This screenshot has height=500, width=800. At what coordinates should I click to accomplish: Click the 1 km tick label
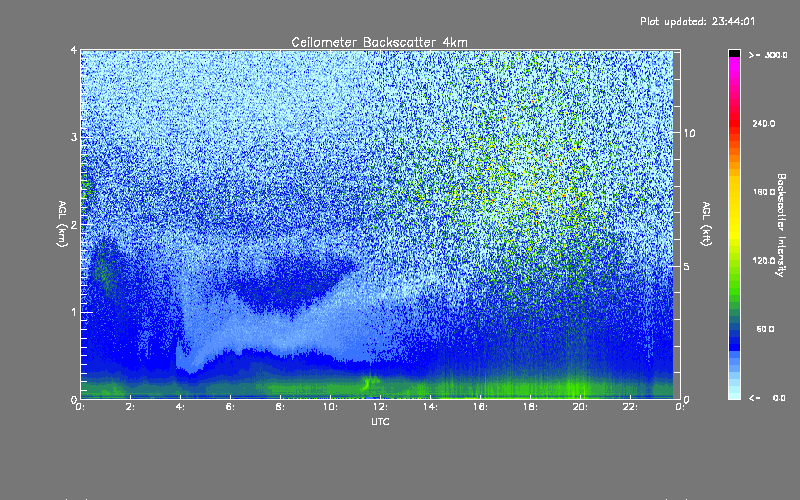click(x=74, y=312)
